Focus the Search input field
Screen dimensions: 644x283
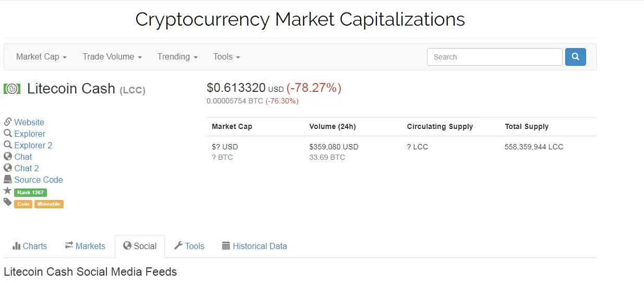tap(495, 57)
